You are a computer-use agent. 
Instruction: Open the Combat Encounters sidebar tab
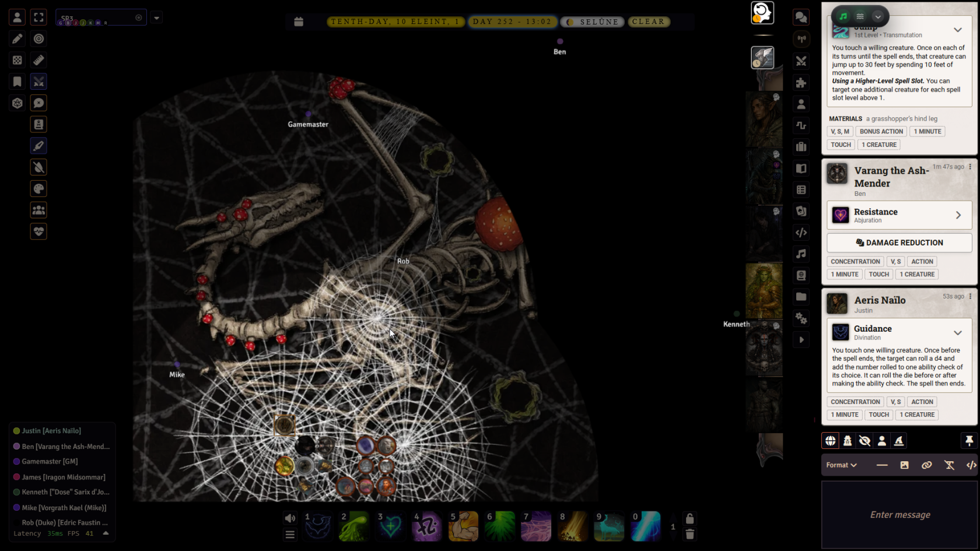[x=801, y=61]
